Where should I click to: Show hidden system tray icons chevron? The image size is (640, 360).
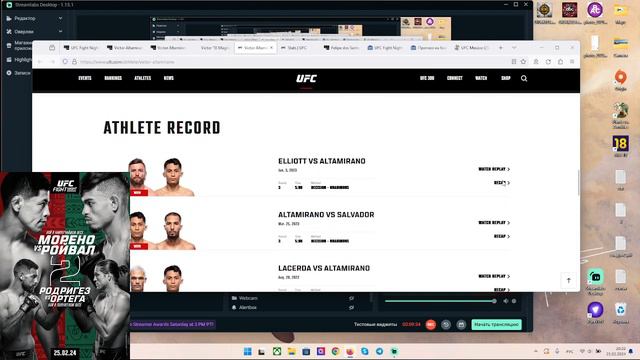click(536, 351)
